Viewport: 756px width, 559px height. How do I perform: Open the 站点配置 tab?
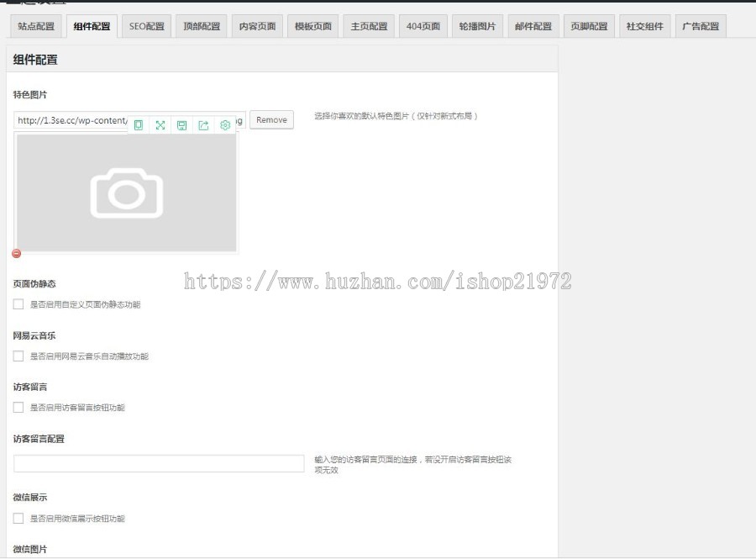click(36, 26)
